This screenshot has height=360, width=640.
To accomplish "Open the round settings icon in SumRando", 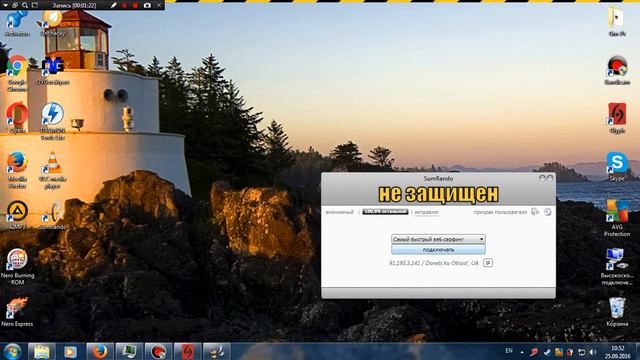I will 548,212.
